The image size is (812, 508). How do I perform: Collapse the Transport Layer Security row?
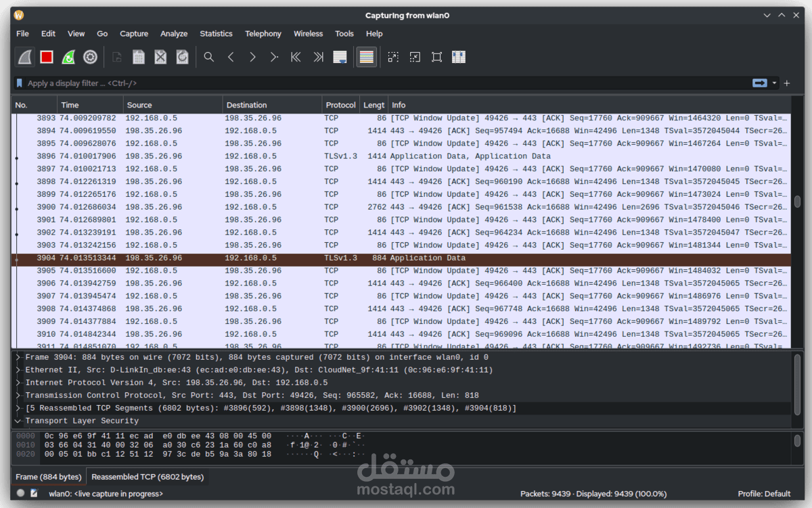tap(18, 421)
